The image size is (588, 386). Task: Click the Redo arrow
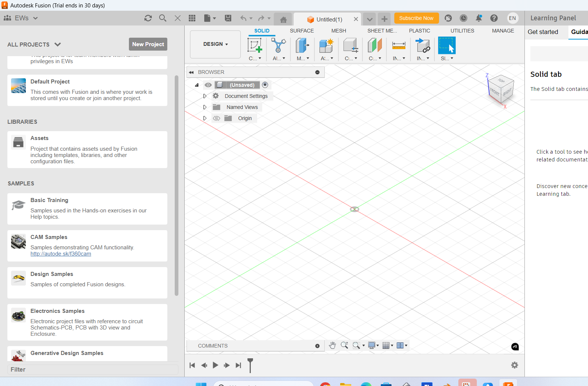click(x=261, y=18)
